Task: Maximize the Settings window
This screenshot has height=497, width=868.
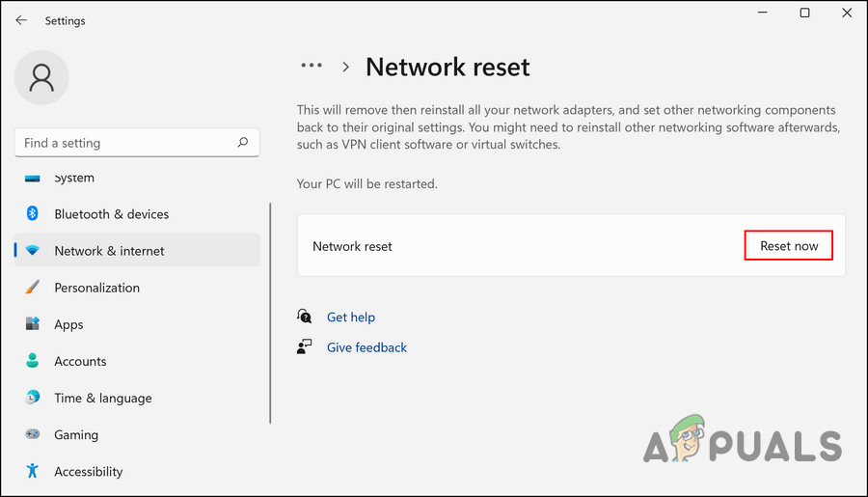Action: (x=804, y=14)
